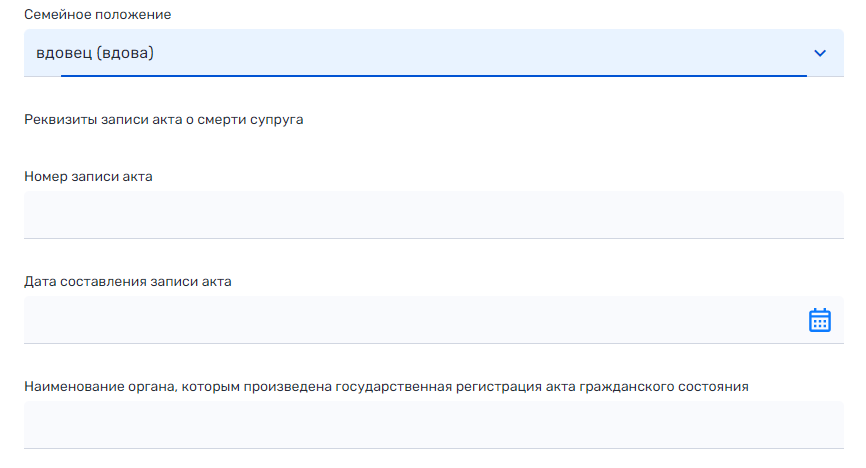
Task: Click the Реквизиты записи акта о смерти супруга heading
Action: [163, 120]
